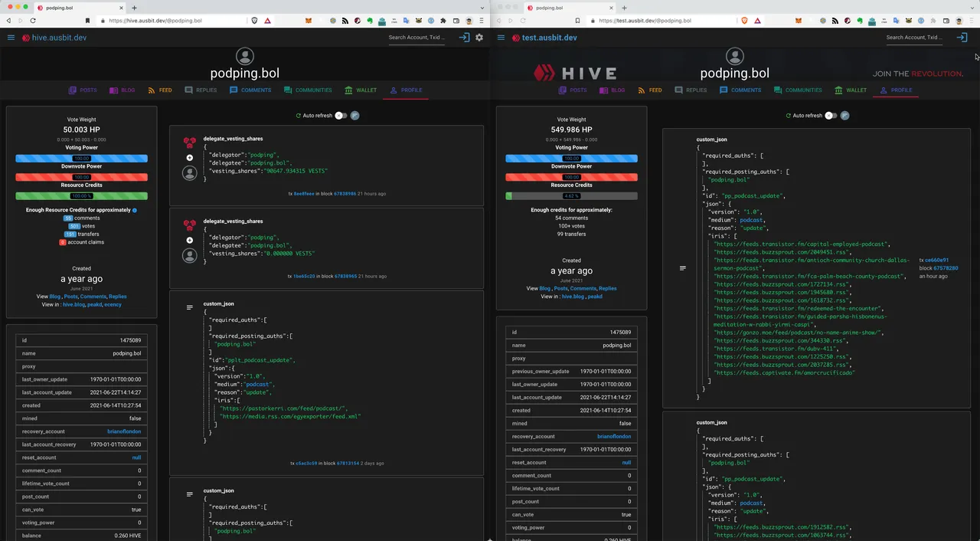The height and width of the screenshot is (541, 980).
Task: Open Posts tab in left window
Action: pos(83,90)
